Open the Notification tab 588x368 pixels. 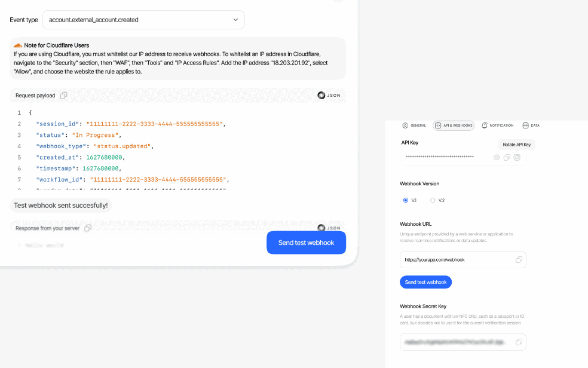(497, 125)
